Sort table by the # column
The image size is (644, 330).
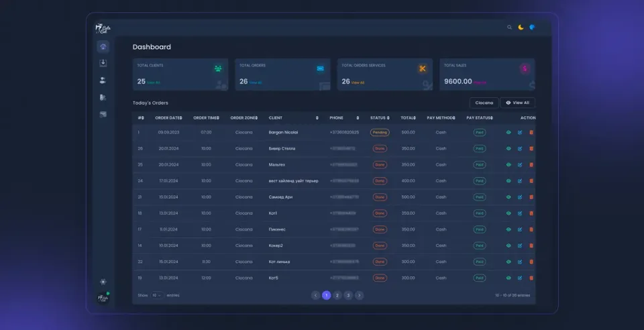[141, 118]
